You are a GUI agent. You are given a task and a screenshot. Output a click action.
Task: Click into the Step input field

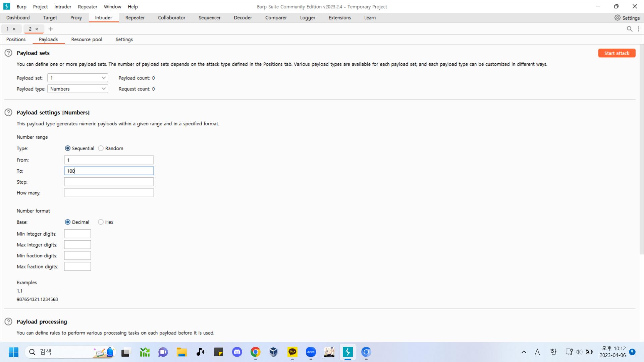point(109,182)
